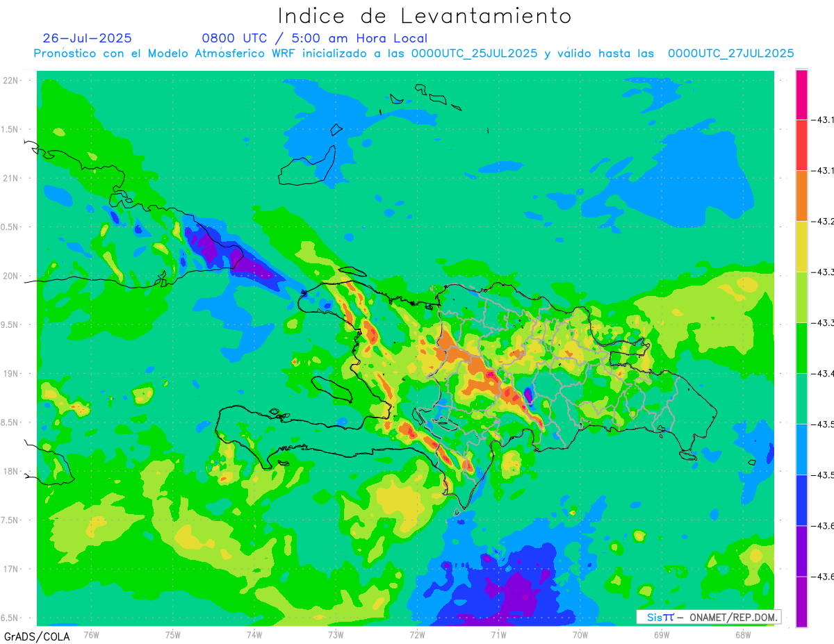Select the yellow-green color bar swatch

click(x=801, y=297)
